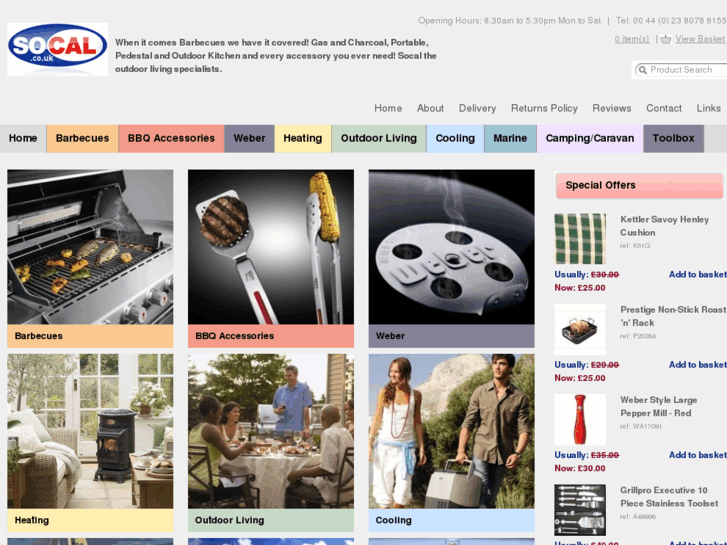
Task: Open the Delivery page link
Action: tap(477, 108)
